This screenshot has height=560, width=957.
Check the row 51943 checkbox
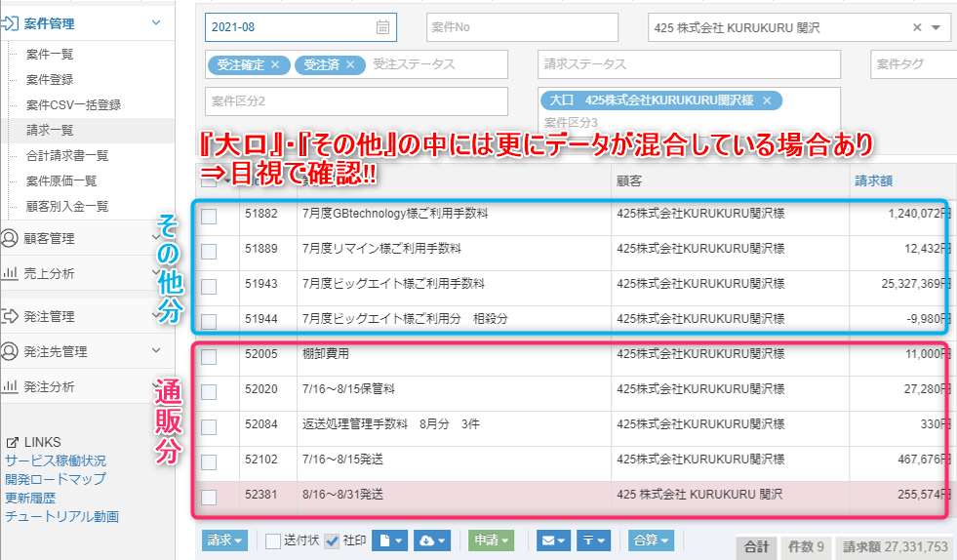[x=209, y=287]
